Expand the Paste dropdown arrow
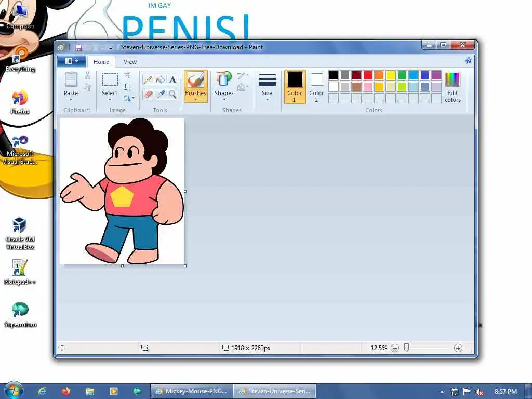Viewport: 532px width, 399px height. point(71,100)
